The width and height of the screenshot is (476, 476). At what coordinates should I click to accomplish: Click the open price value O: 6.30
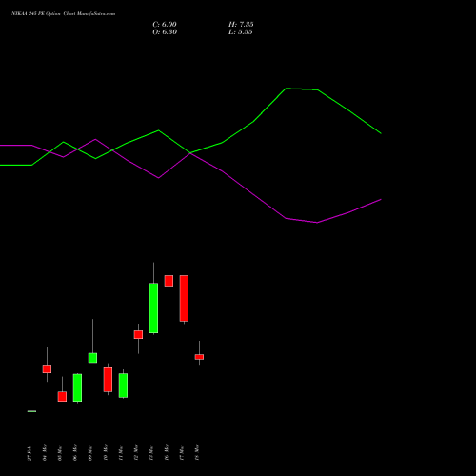165,32
